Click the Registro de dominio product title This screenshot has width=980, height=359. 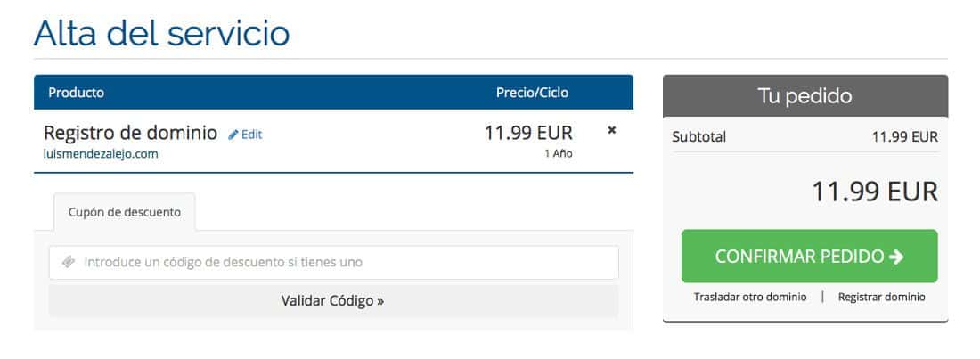click(x=131, y=133)
